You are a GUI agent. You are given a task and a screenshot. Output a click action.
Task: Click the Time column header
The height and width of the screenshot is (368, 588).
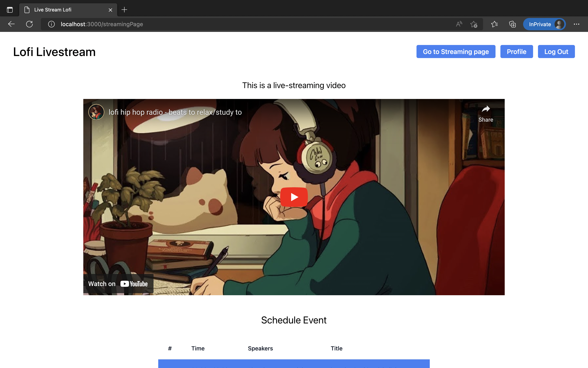pos(198,348)
